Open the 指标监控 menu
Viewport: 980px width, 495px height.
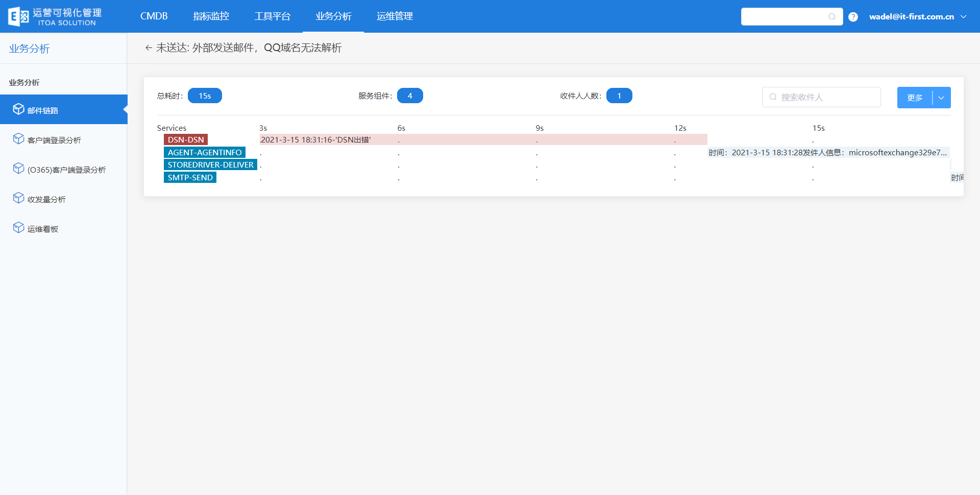click(211, 16)
